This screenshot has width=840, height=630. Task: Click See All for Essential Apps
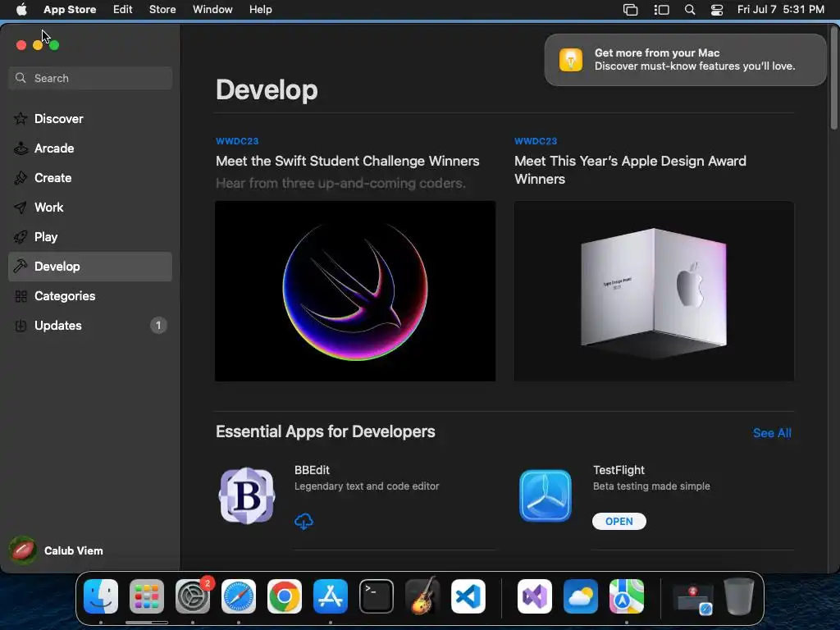point(772,433)
